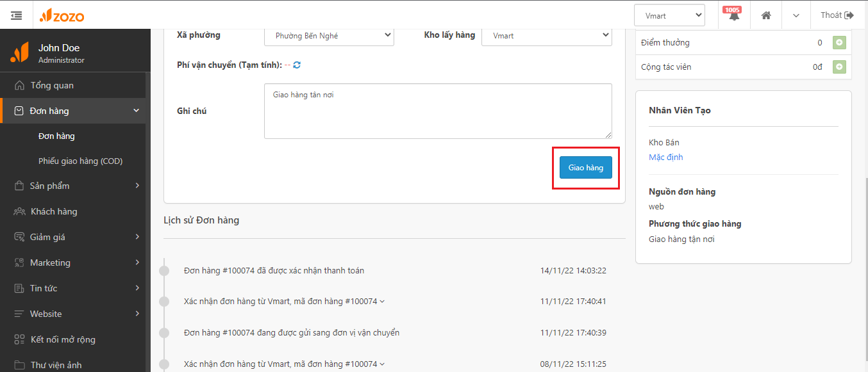Screen dimensions: 868x372
Task: Expand the Giảm giá sidebar menu
Action: (73, 237)
